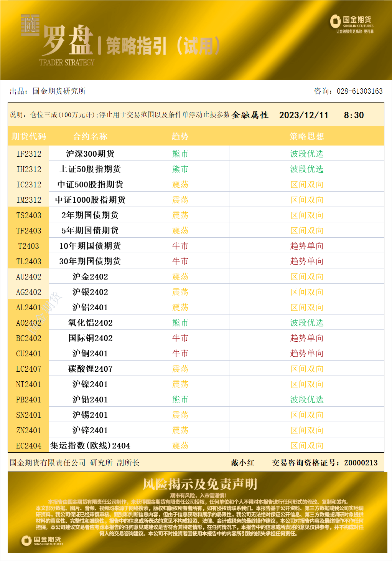Click contract name 2年期国债期货

point(90,215)
